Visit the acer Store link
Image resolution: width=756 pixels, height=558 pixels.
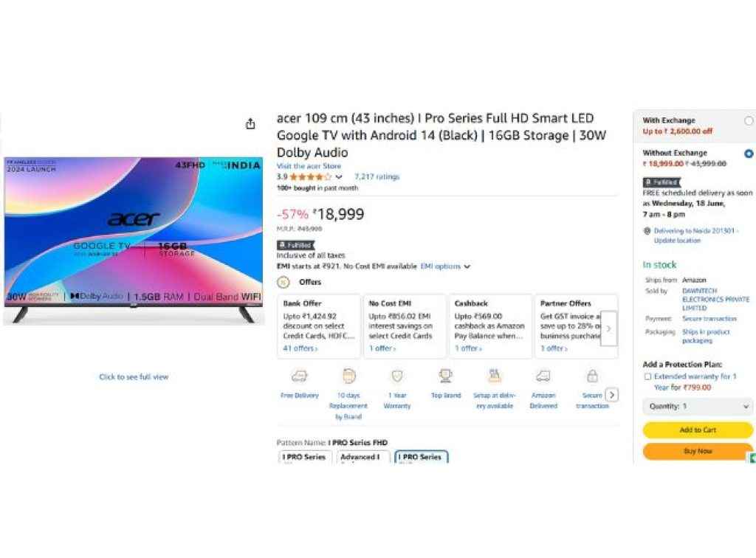click(x=309, y=166)
